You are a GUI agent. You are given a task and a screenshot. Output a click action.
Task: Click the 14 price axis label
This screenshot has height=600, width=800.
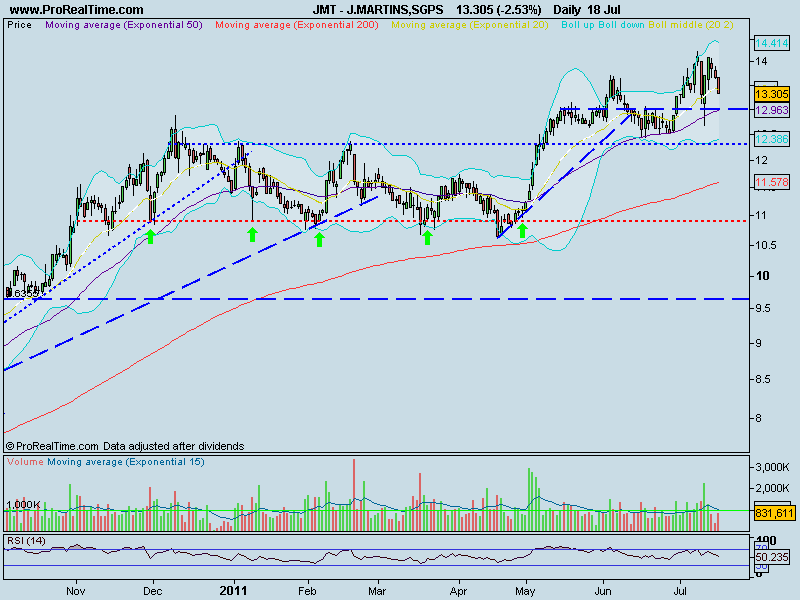tap(761, 61)
